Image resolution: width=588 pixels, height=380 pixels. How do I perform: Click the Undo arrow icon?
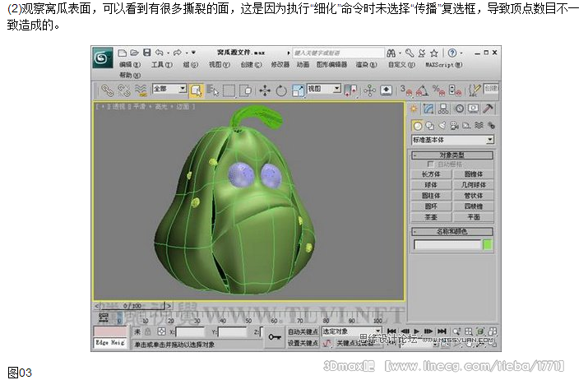point(159,53)
